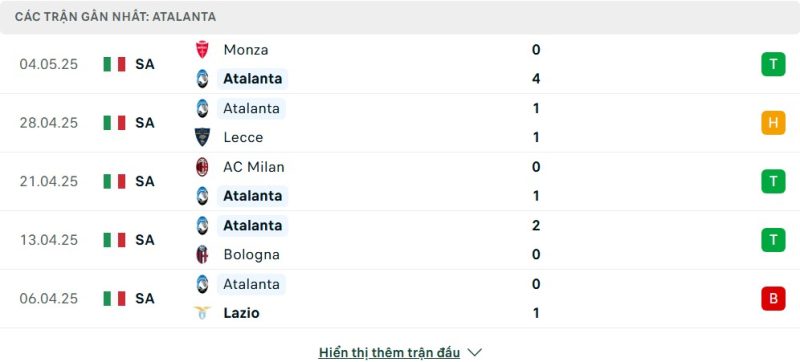Click the Lazio eagle crest icon
The height and width of the screenshot is (362, 800).
(x=203, y=313)
